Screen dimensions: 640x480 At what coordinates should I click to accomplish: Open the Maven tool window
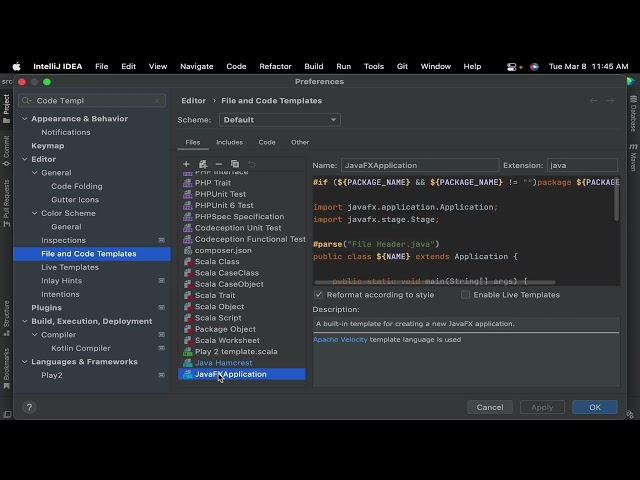point(633,157)
